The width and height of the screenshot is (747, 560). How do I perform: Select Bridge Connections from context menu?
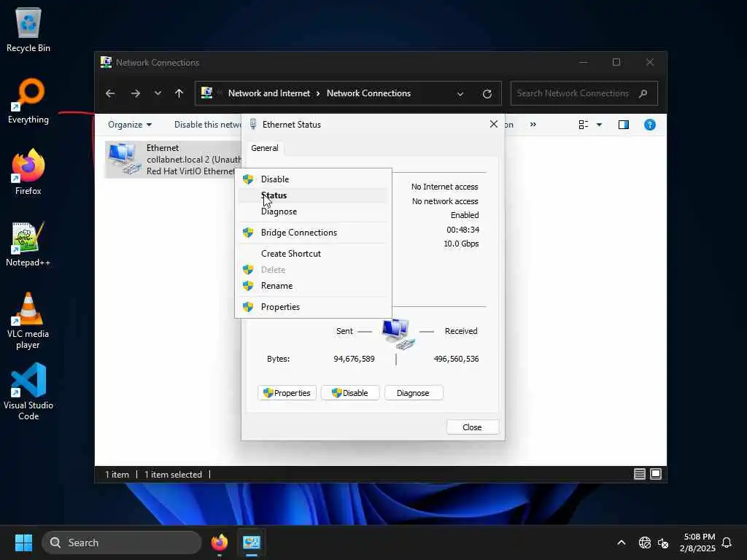(x=313, y=233)
